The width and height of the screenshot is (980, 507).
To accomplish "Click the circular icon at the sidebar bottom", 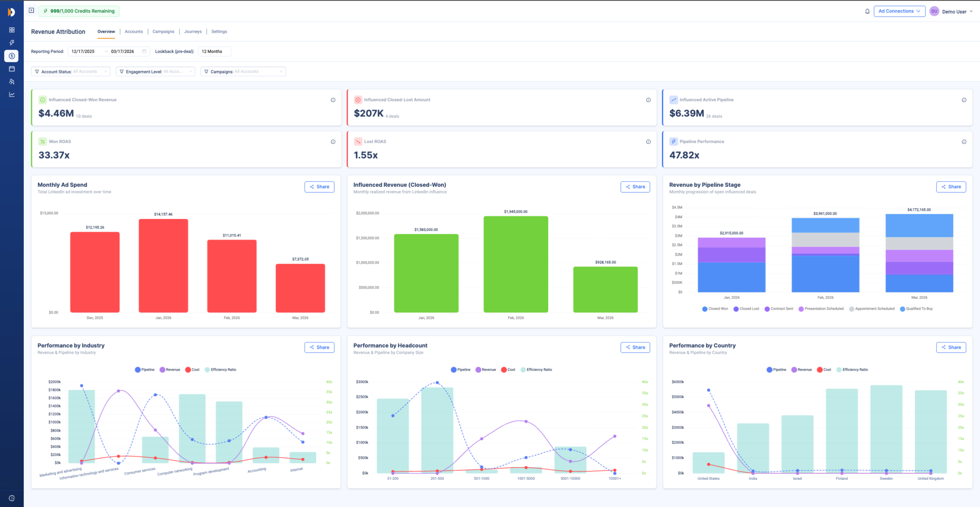I will click(12, 498).
